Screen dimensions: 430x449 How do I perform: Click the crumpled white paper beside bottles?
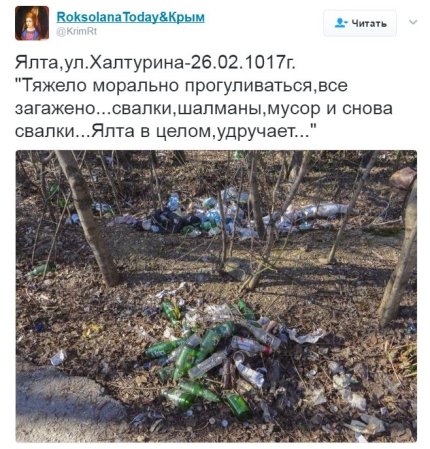(306, 336)
